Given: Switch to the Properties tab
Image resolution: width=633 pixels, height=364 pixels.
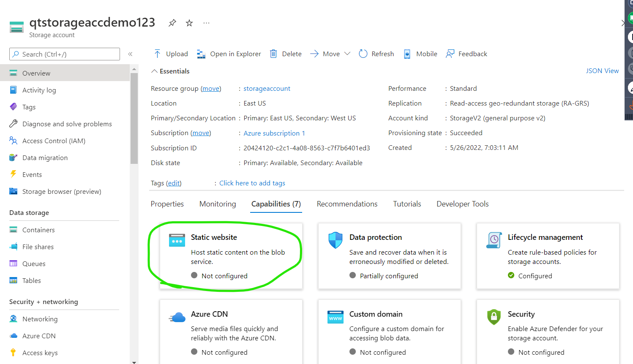Looking at the screenshot, I should 167,204.
